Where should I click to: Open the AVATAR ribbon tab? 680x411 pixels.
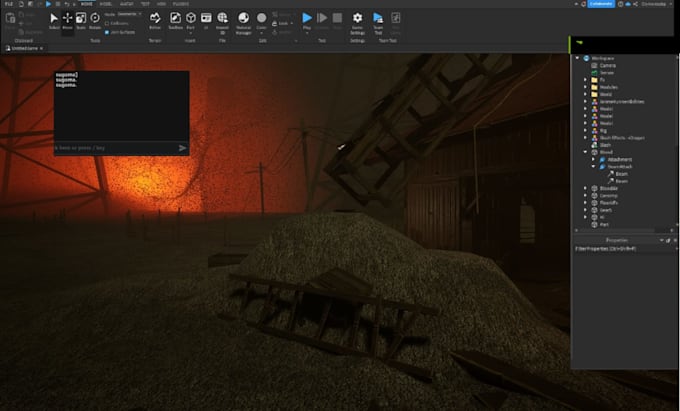tap(127, 4)
